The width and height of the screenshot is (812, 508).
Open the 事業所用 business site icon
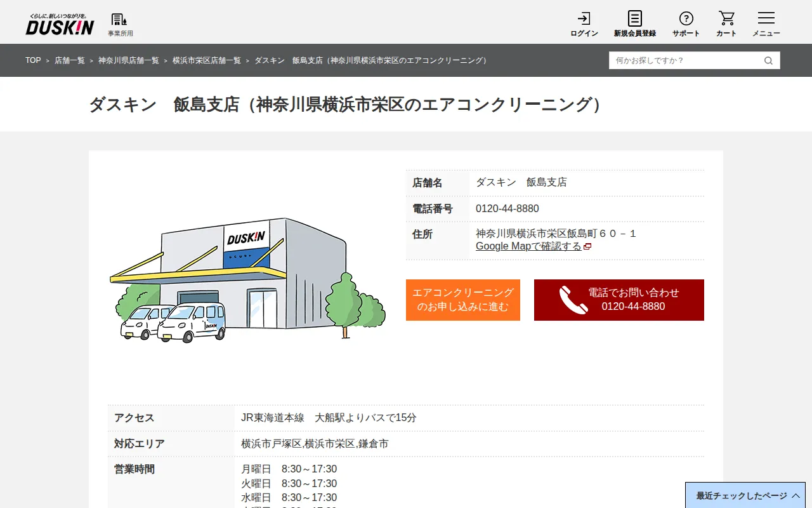(x=120, y=25)
